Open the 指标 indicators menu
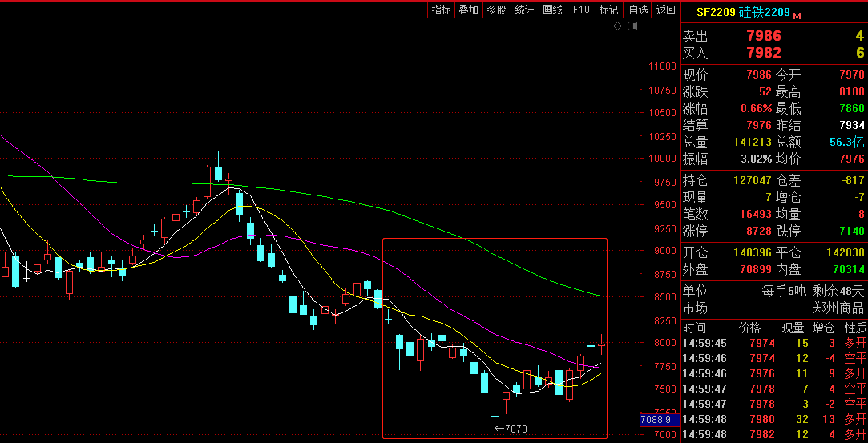The width and height of the screenshot is (868, 443). pyautogui.click(x=441, y=10)
